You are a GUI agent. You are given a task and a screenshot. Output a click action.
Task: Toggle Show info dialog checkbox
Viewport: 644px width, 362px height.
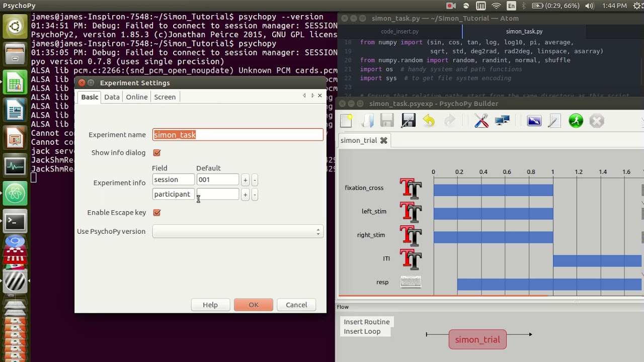(x=157, y=153)
